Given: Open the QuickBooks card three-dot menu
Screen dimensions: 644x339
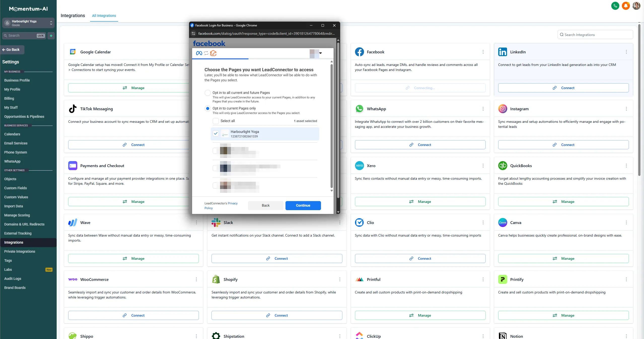Looking at the screenshot, I should tap(626, 166).
